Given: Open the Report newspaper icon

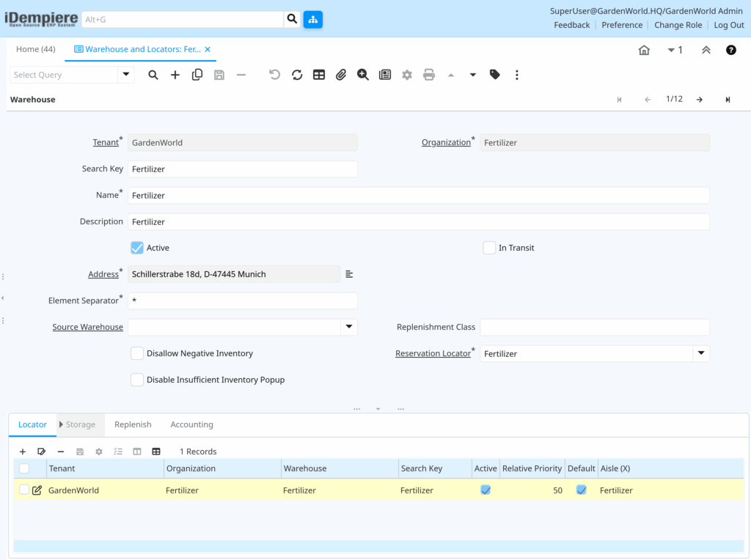Looking at the screenshot, I should 384,75.
